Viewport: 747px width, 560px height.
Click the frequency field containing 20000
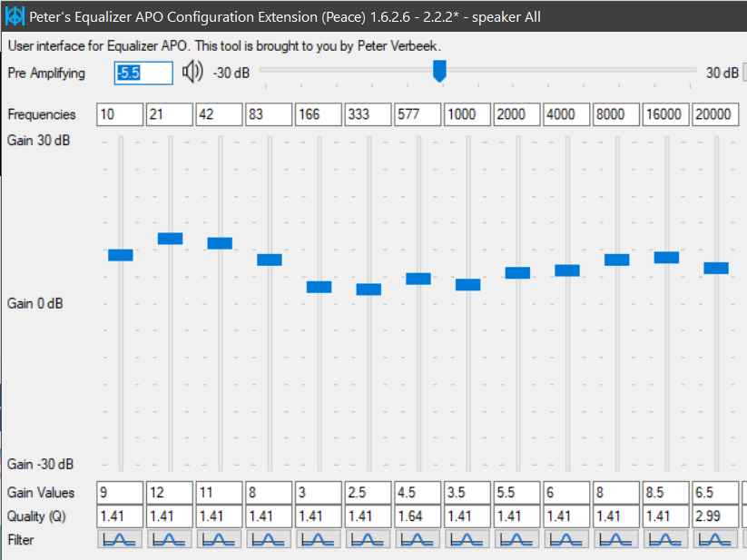click(714, 114)
